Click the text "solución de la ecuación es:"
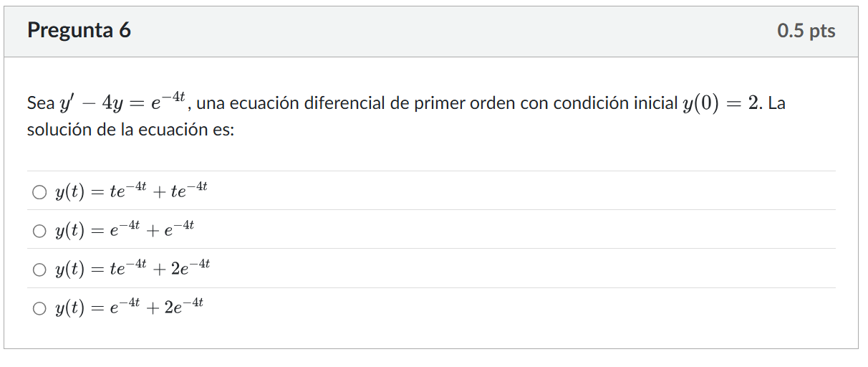This screenshot has width=868, height=367. pyautogui.click(x=130, y=131)
